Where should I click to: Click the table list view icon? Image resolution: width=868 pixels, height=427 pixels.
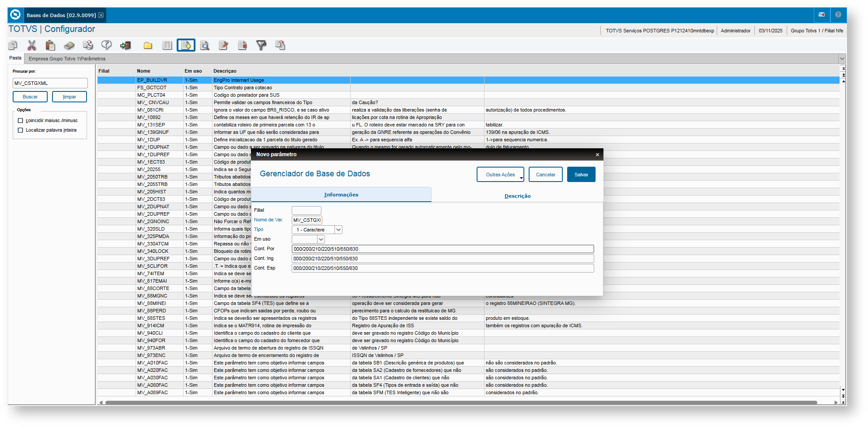pyautogui.click(x=167, y=45)
